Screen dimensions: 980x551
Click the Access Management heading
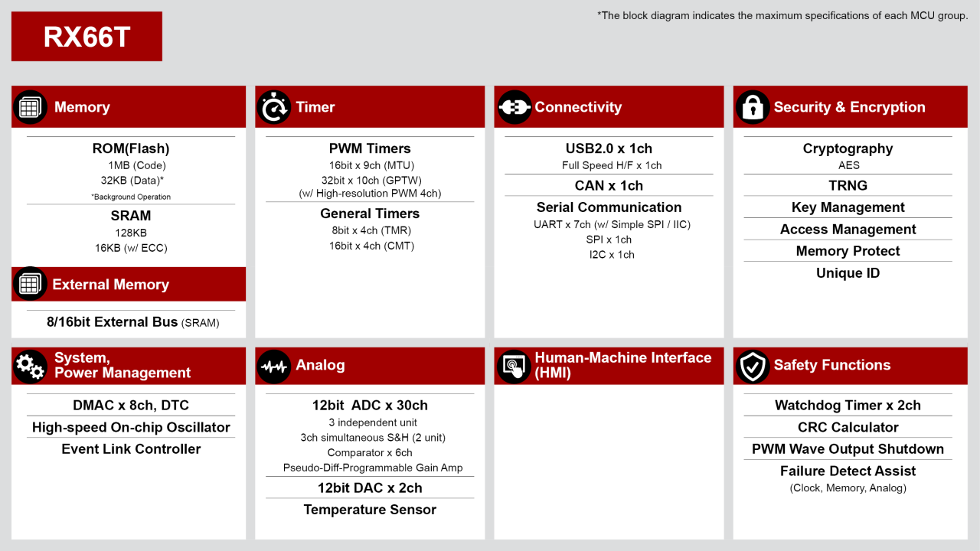point(848,229)
